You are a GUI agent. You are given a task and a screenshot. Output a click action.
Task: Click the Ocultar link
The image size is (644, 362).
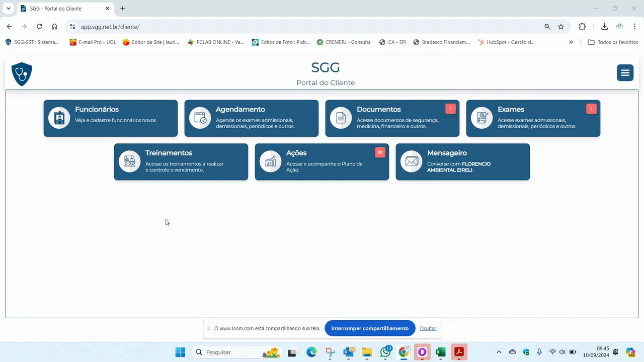(x=428, y=328)
